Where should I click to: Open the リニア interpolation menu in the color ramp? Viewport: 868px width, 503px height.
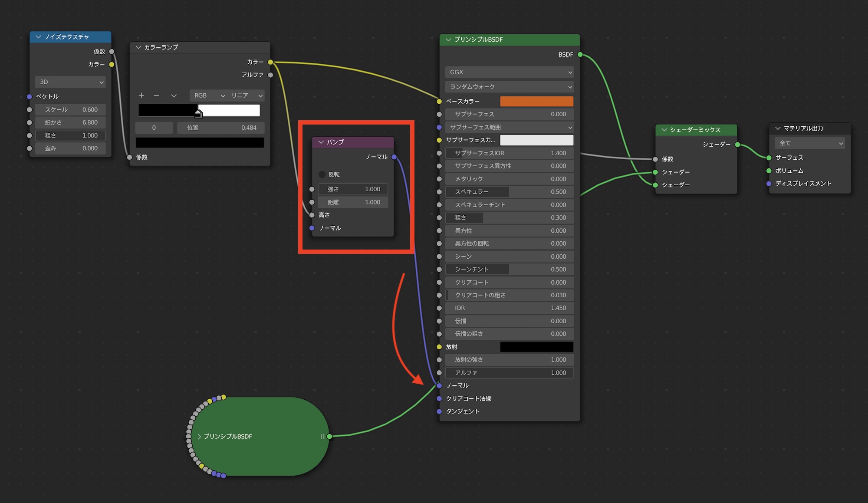tap(247, 95)
